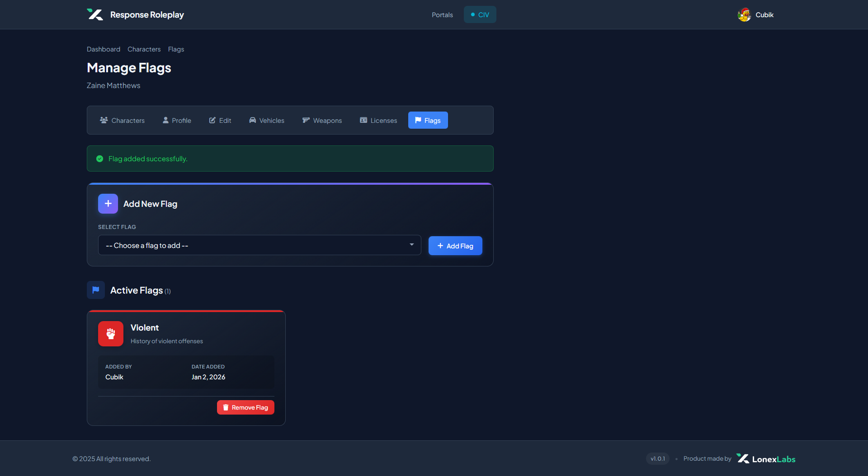Open the Edit tab
The width and height of the screenshot is (868, 476).
tap(220, 121)
